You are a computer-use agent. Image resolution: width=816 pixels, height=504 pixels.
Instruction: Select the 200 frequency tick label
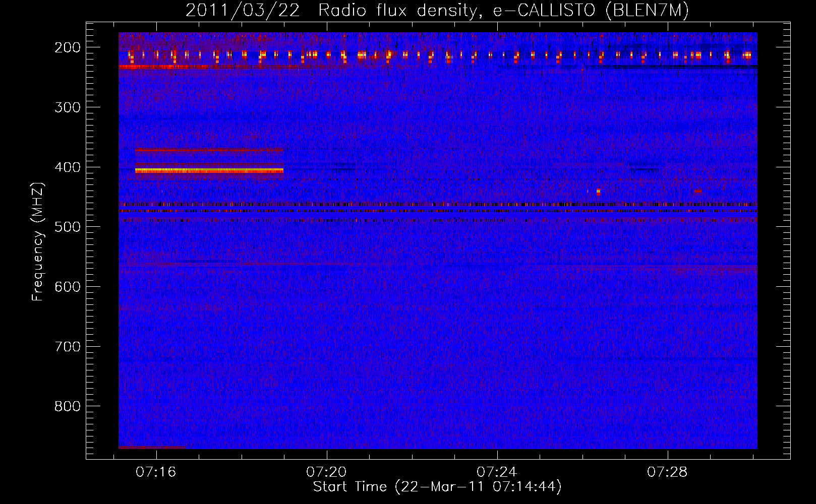tap(67, 47)
